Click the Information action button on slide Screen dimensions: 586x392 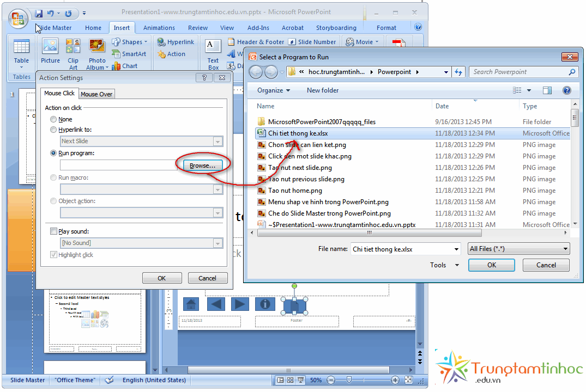265,304
